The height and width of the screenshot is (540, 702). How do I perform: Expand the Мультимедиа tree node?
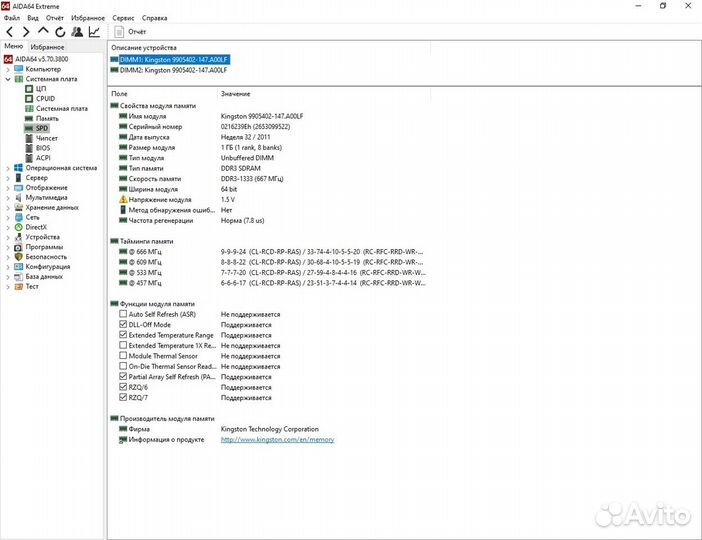8,198
